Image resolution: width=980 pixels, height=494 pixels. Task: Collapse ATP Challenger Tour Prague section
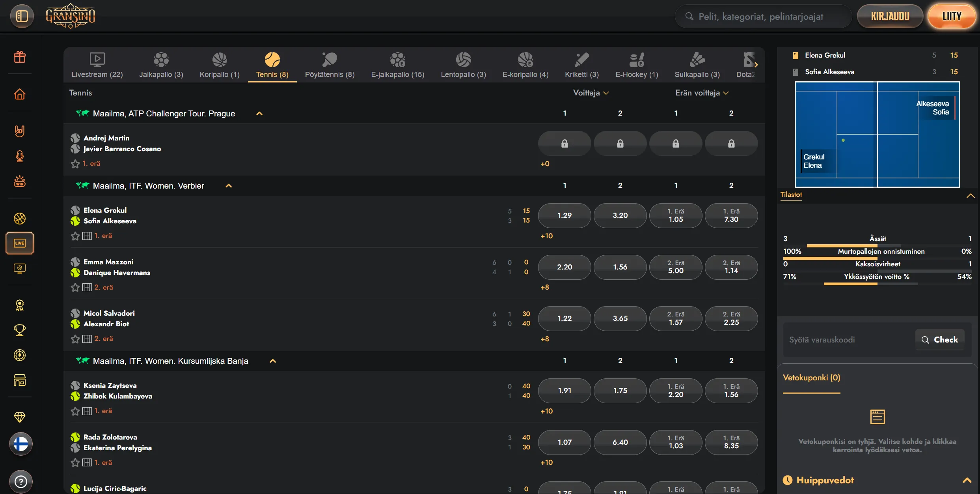pyautogui.click(x=259, y=114)
